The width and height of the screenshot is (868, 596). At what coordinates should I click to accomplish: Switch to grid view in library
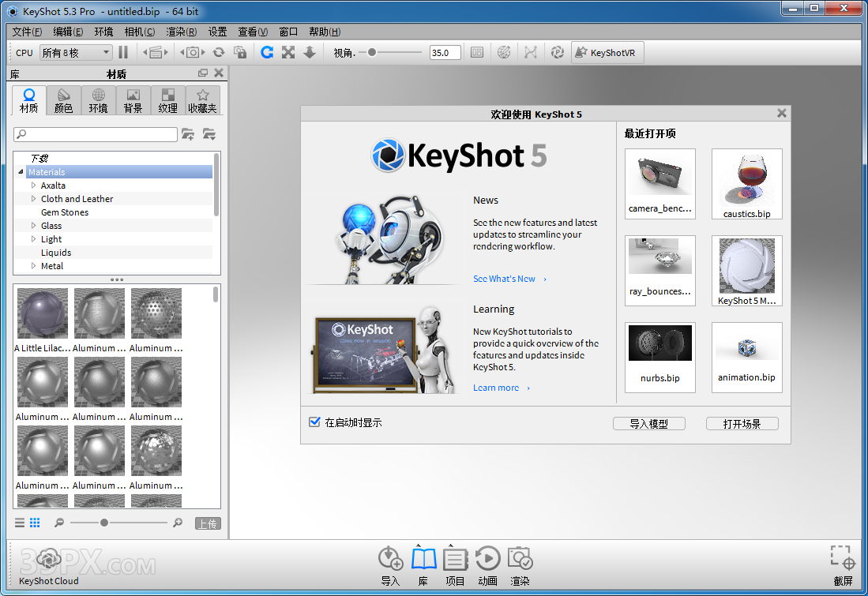pos(35,523)
